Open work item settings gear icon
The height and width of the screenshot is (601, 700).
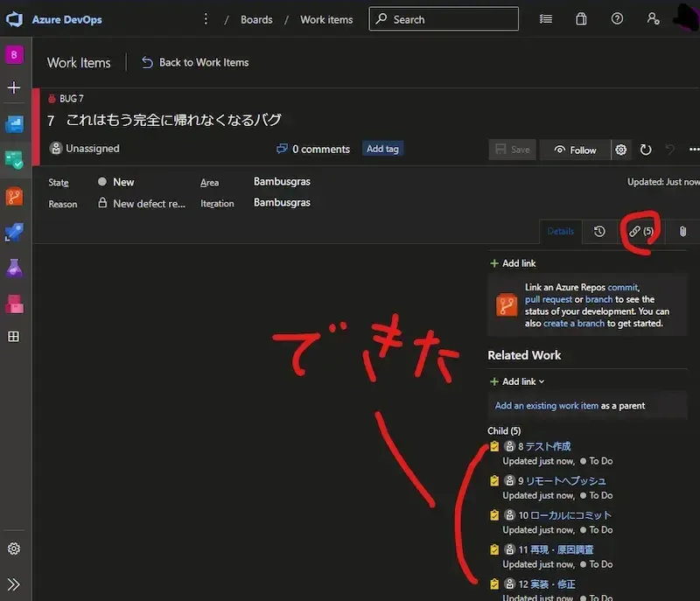(620, 150)
